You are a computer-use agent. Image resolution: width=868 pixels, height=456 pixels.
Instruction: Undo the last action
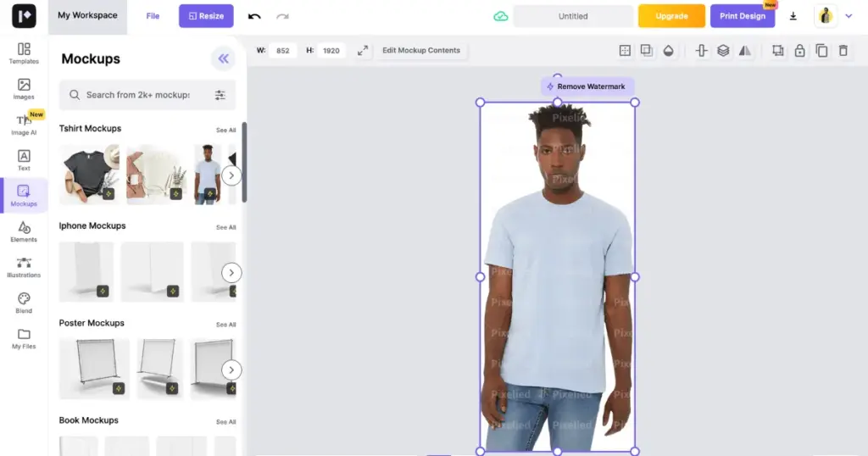coord(254,16)
